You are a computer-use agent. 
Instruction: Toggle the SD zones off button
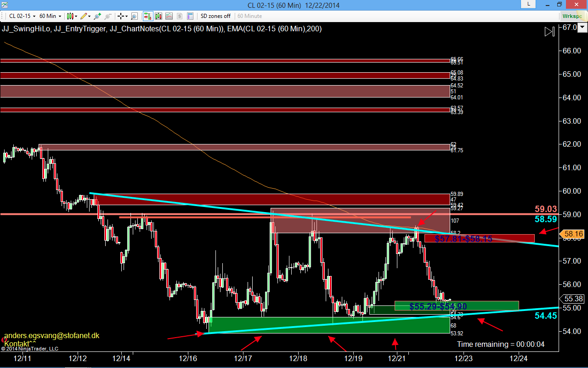(215, 16)
